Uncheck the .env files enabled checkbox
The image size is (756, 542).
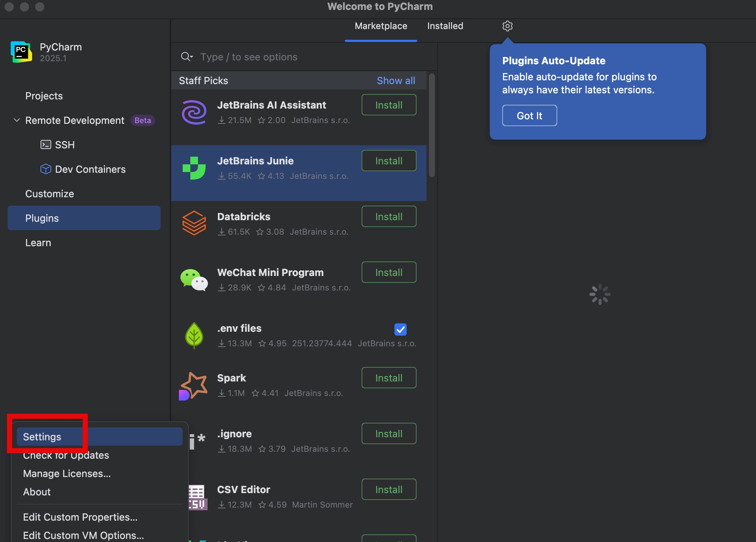[x=400, y=329]
